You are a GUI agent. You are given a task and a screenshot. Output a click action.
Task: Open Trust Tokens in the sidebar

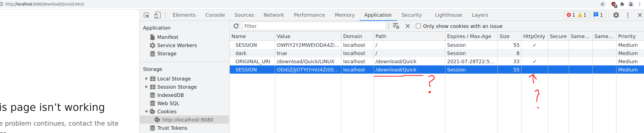pyautogui.click(x=172, y=128)
